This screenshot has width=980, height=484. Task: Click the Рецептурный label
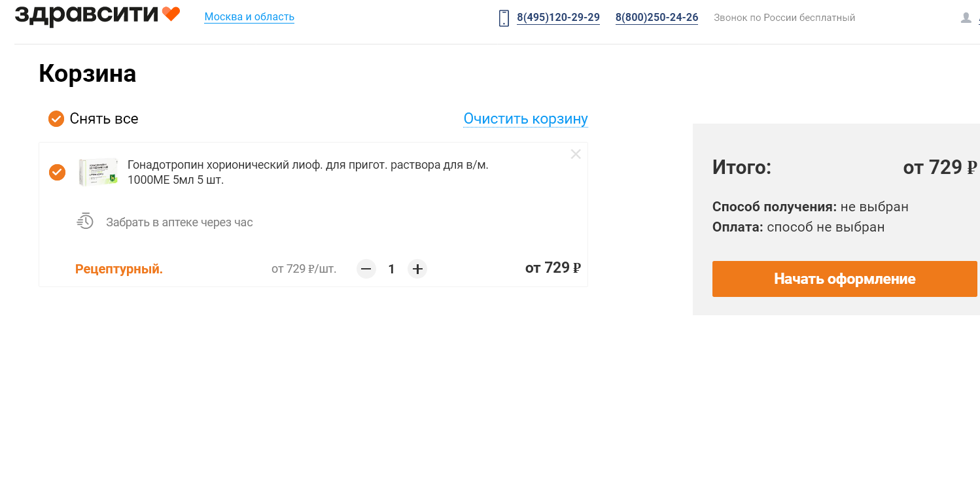tap(119, 269)
